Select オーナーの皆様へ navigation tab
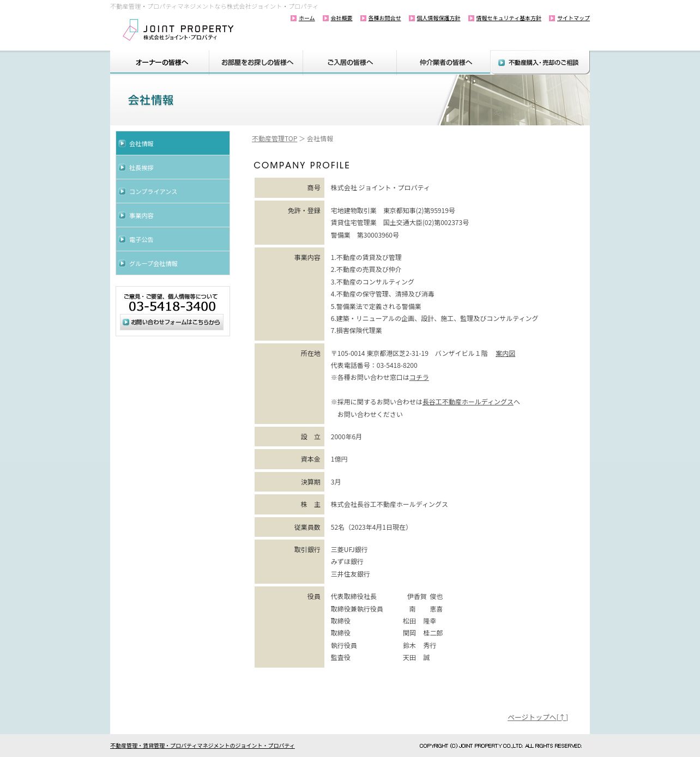700x757 pixels. pyautogui.click(x=160, y=62)
